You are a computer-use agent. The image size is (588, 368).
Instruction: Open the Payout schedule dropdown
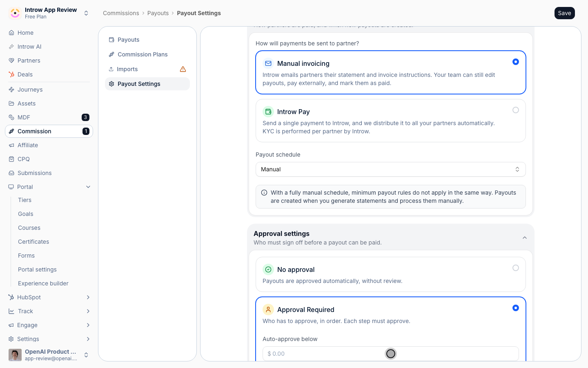click(391, 169)
